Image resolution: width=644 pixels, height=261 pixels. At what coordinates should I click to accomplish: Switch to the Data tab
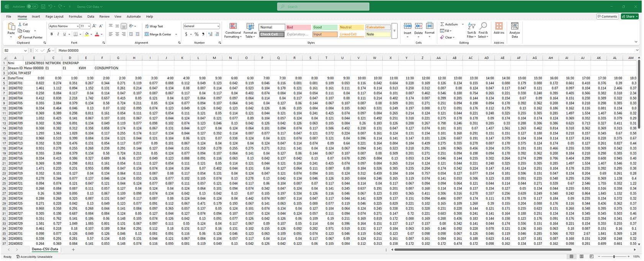(91, 16)
